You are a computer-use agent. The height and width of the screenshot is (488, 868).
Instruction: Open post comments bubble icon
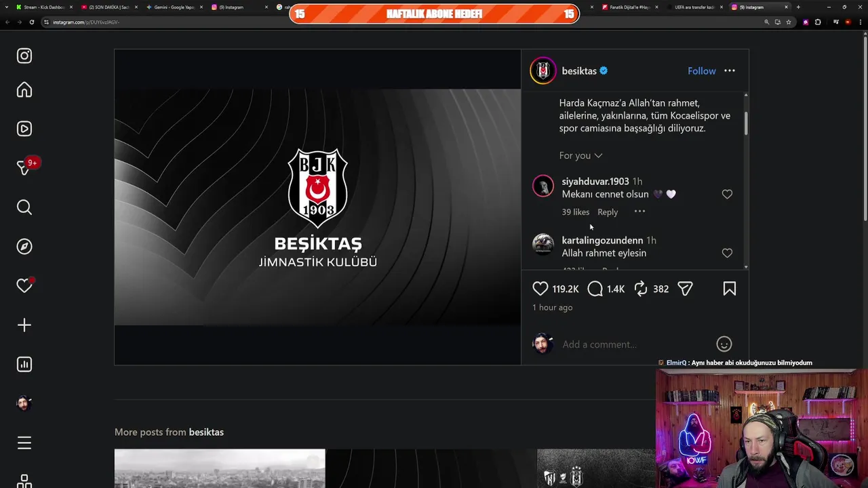(x=595, y=289)
